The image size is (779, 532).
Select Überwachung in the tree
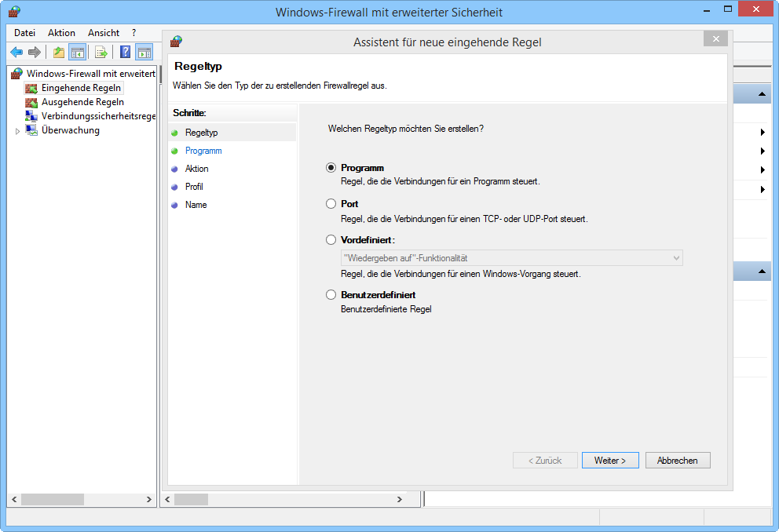71,130
